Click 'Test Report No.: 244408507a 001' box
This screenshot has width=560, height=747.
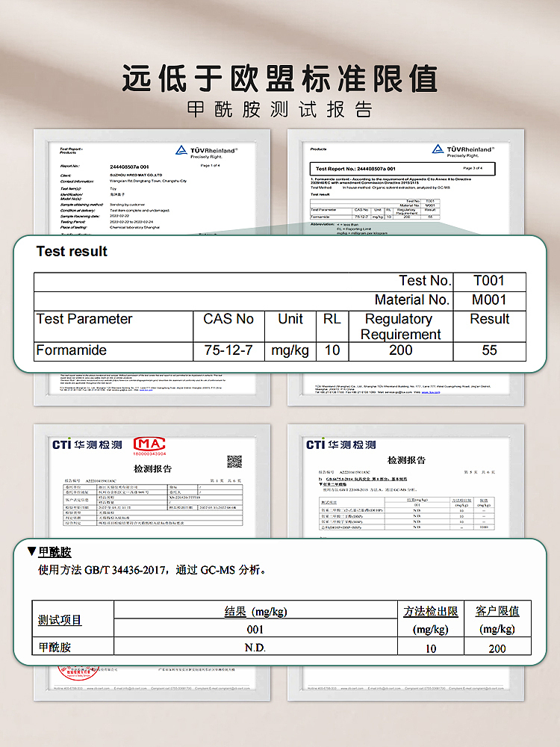point(403,169)
